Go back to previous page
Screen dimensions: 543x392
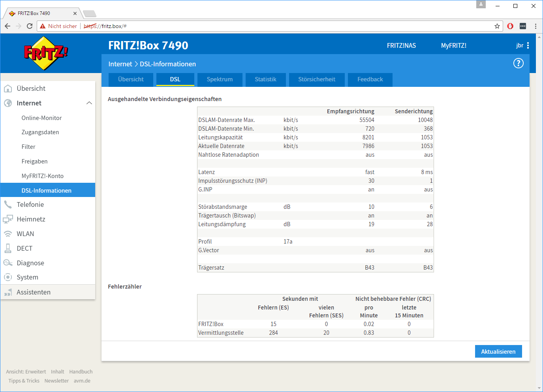tap(8, 26)
